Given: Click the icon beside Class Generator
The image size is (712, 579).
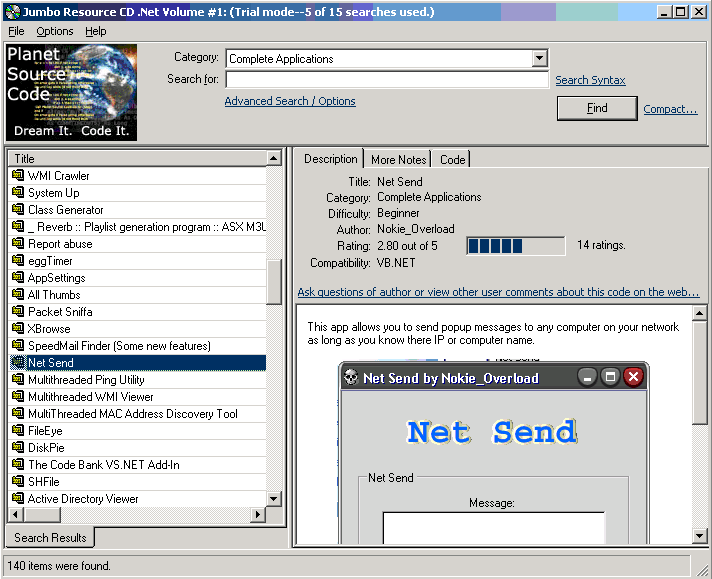Looking at the screenshot, I should [x=18, y=209].
